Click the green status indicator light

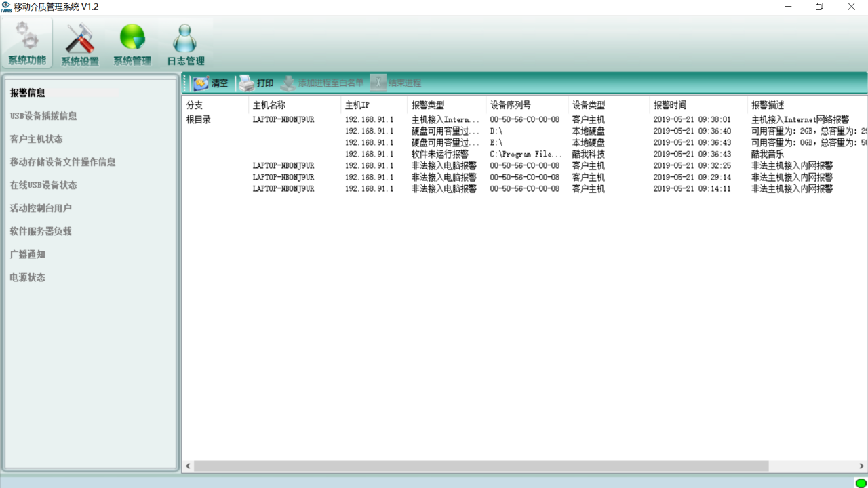[x=861, y=483]
